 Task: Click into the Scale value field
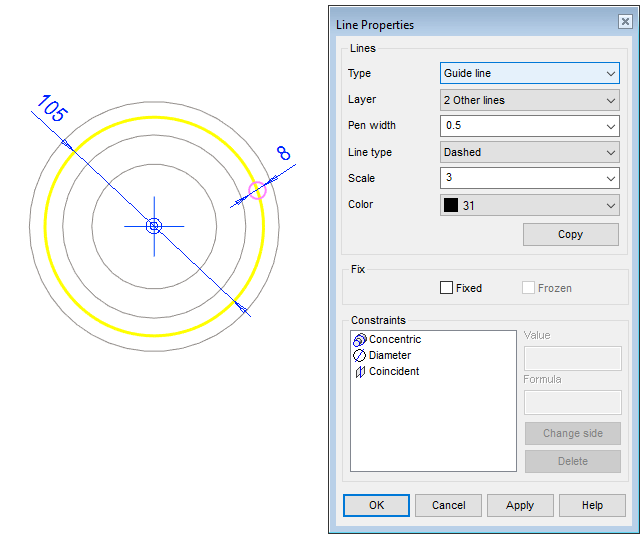[x=520, y=178]
